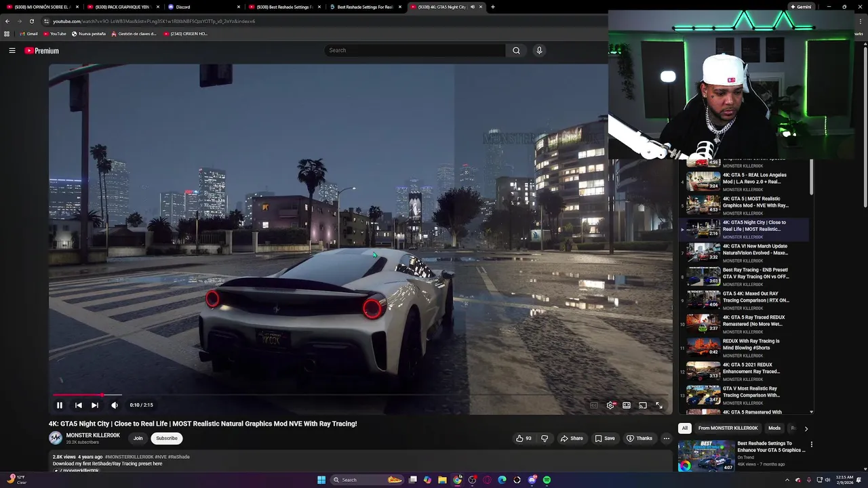Screen dimensions: 868x488
Task: Go back in browser history
Action: pos(7,21)
